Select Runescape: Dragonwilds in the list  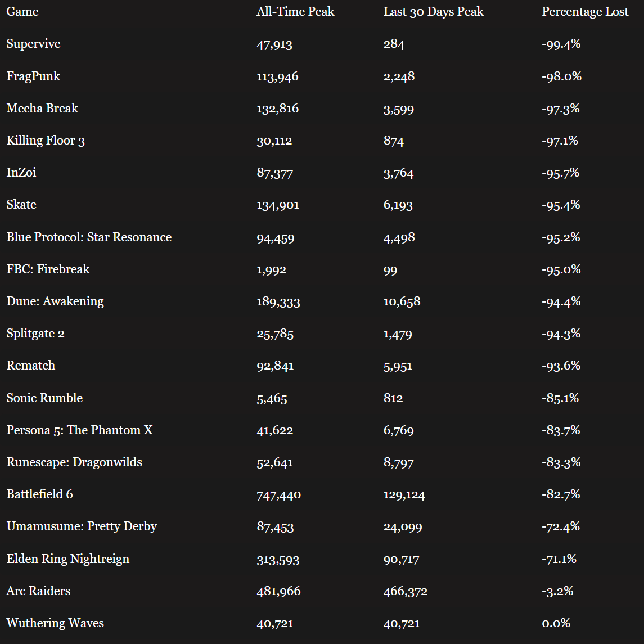tap(74, 462)
